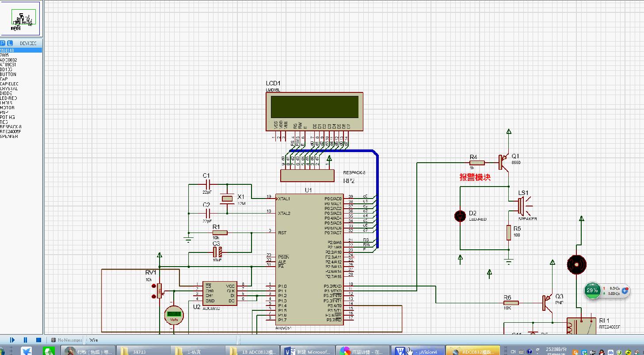Click PNP transistor Q3
The width and height of the screenshot is (644, 355).
[548, 303]
